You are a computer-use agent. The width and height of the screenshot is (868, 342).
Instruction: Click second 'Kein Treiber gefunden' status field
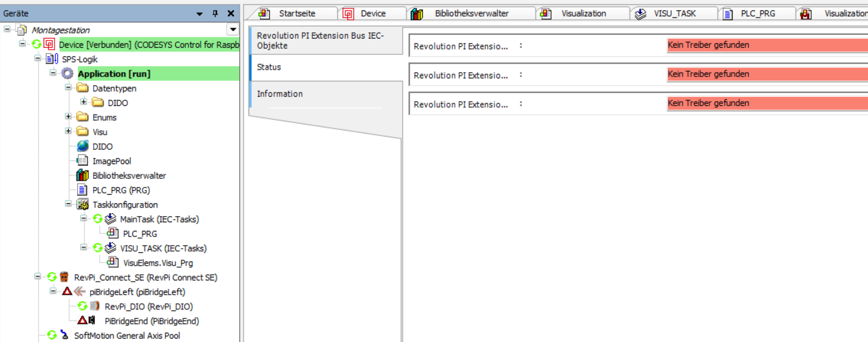767,74
